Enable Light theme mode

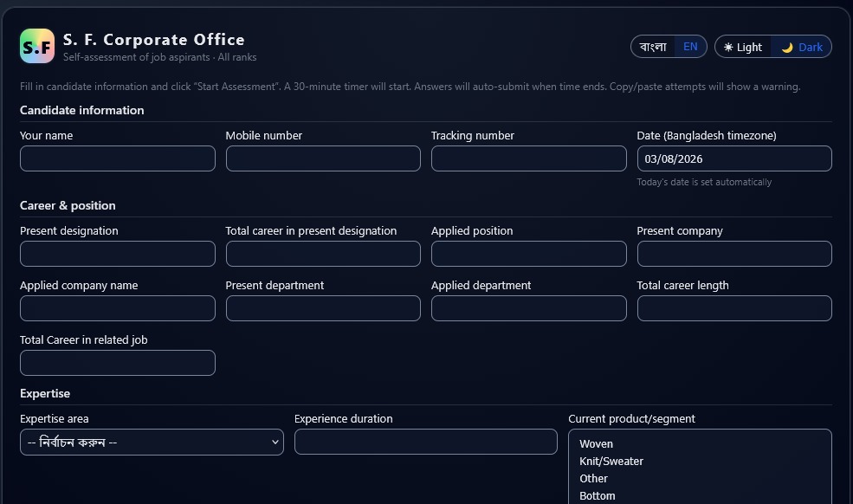(x=743, y=47)
